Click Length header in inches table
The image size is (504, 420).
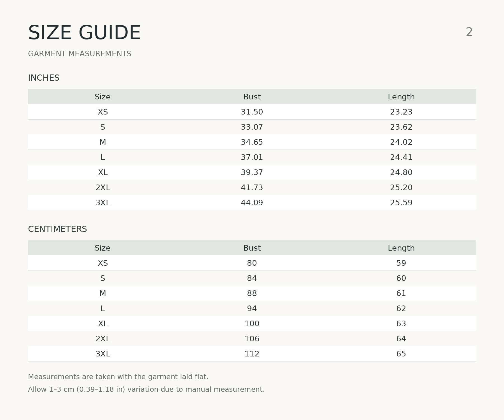(x=401, y=97)
